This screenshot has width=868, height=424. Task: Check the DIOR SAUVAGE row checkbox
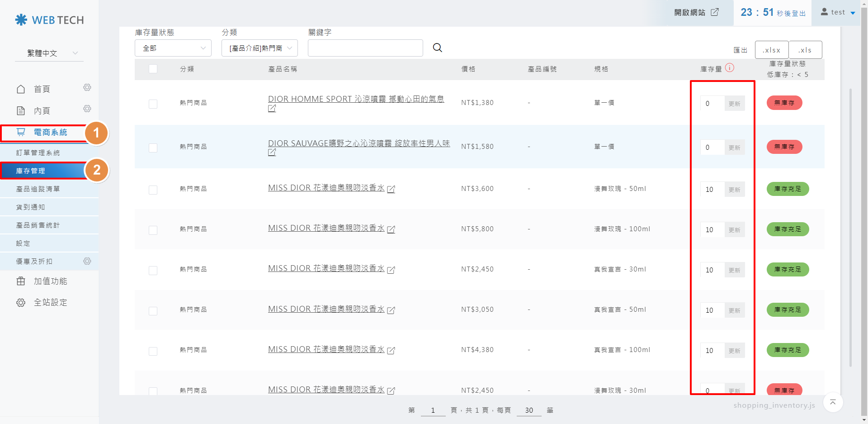pyautogui.click(x=153, y=148)
